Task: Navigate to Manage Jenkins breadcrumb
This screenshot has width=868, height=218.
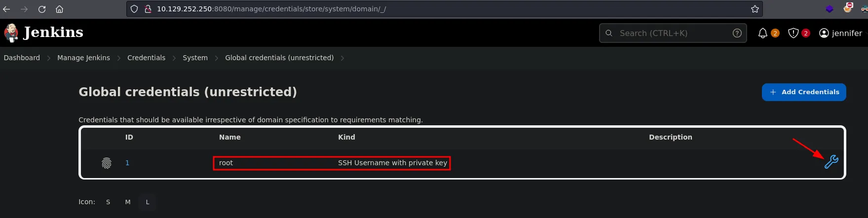Action: tap(83, 58)
